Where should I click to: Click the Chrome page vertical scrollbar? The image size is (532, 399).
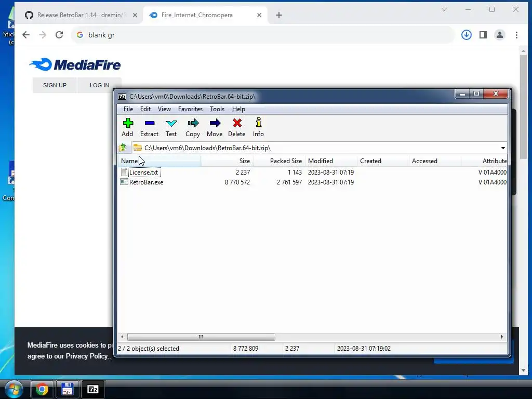[x=523, y=107]
